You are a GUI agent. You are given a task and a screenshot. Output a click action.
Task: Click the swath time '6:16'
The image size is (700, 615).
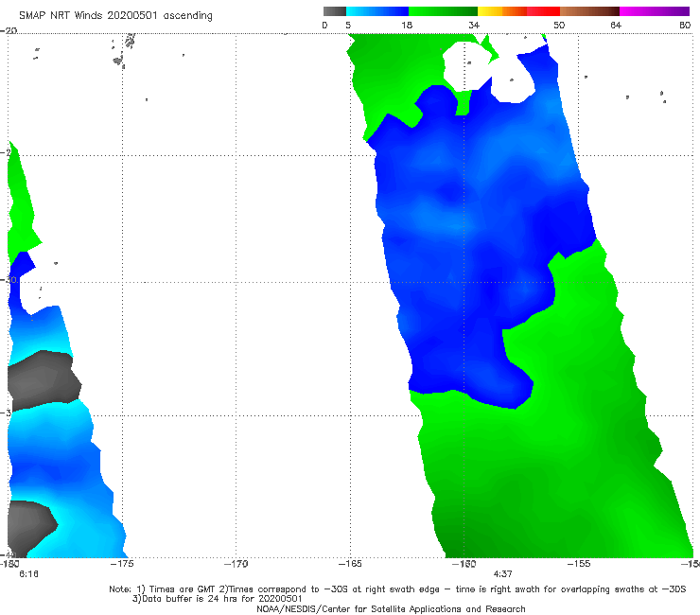click(x=28, y=574)
